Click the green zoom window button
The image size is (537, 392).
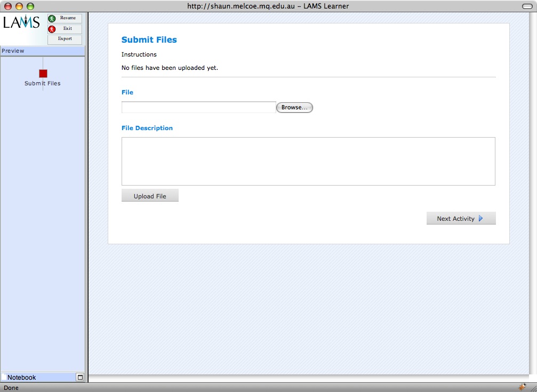30,6
